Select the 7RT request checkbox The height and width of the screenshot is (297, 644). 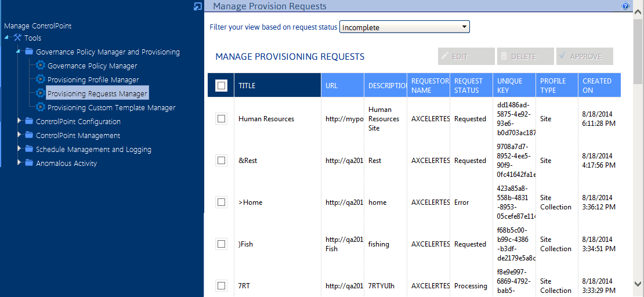(221, 285)
